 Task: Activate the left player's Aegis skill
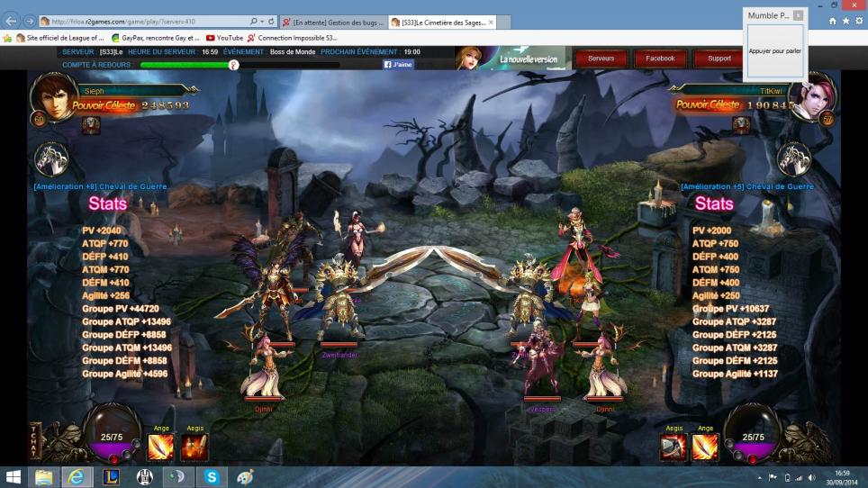(x=194, y=447)
